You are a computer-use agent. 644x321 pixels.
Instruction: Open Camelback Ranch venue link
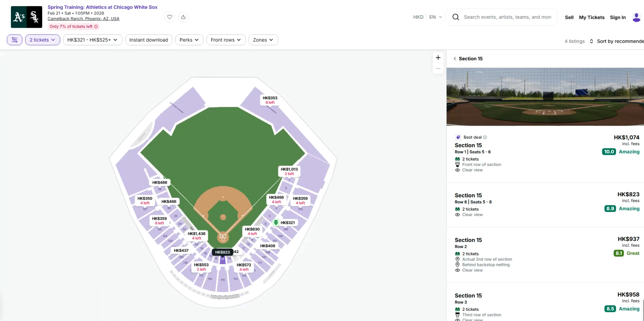(x=83, y=19)
